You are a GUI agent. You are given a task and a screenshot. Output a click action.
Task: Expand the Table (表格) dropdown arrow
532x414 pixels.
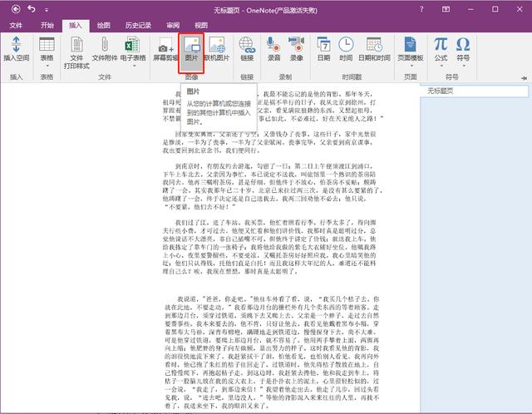pos(47,66)
